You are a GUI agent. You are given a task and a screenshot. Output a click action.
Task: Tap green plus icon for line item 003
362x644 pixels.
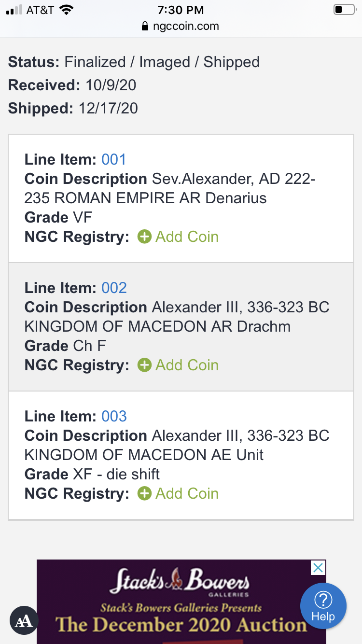point(144,493)
